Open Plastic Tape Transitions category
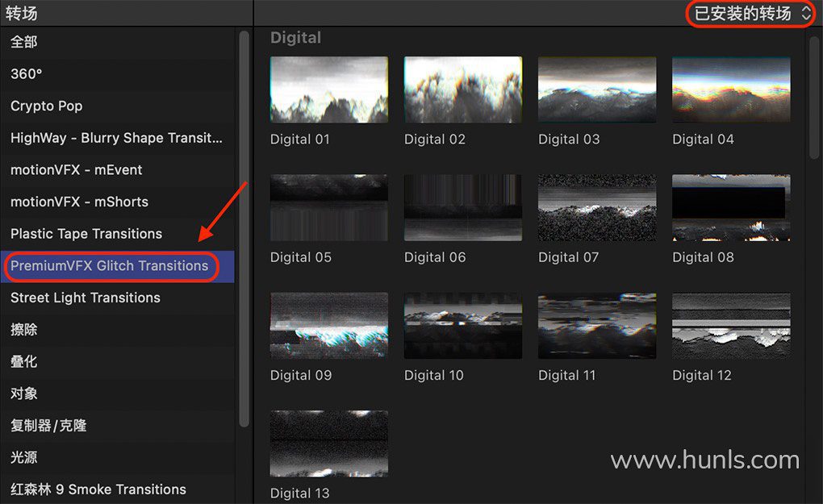This screenshot has height=504, width=823. point(118,234)
